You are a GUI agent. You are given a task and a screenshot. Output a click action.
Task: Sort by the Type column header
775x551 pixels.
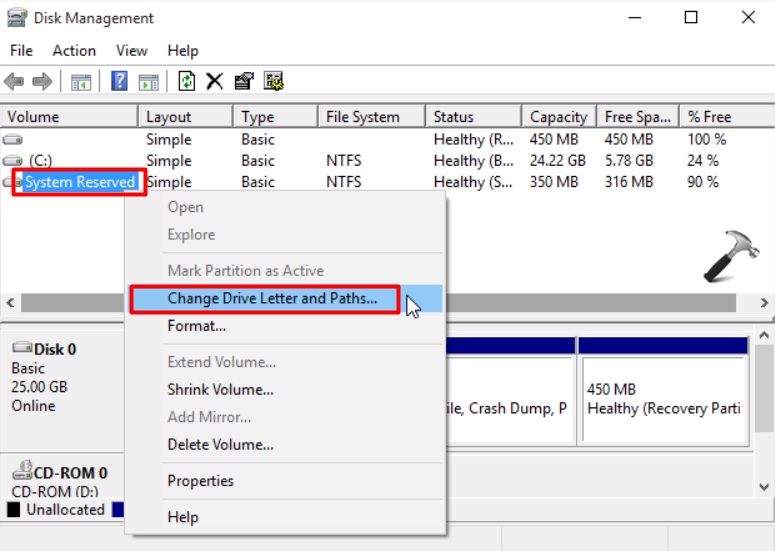tap(276, 117)
